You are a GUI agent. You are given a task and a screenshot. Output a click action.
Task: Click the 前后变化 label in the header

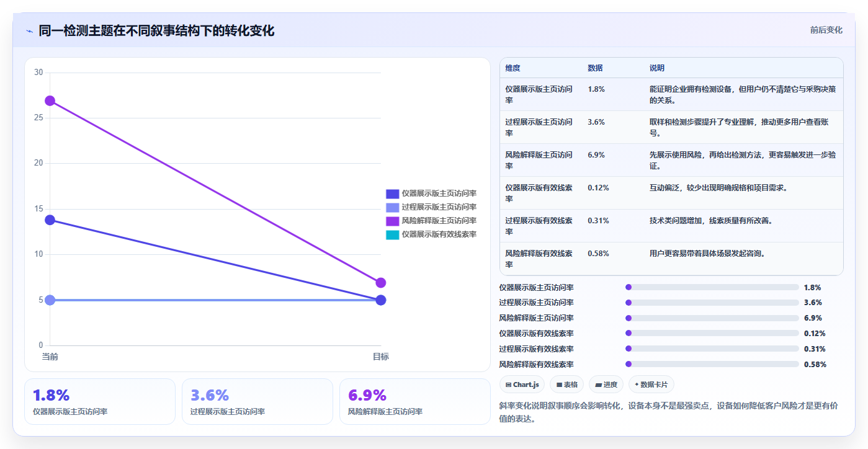826,30
